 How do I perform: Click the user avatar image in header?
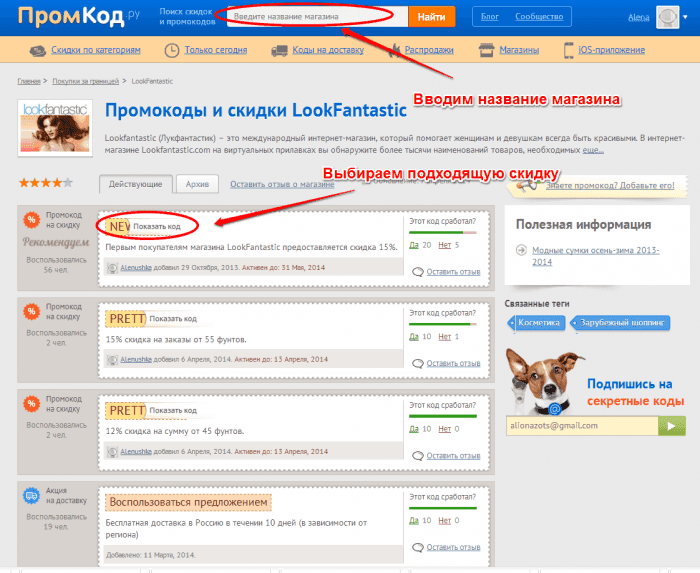(667, 17)
